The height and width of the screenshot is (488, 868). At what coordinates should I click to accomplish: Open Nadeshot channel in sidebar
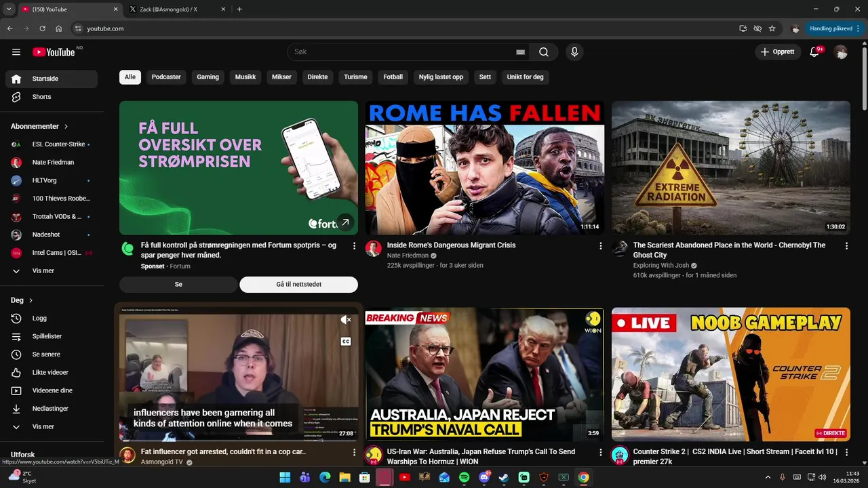52,235
